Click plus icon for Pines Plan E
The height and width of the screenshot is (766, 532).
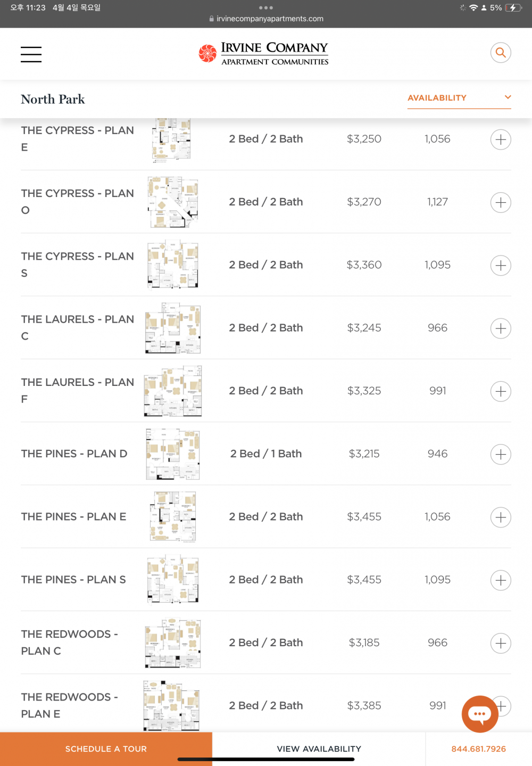pyautogui.click(x=501, y=517)
